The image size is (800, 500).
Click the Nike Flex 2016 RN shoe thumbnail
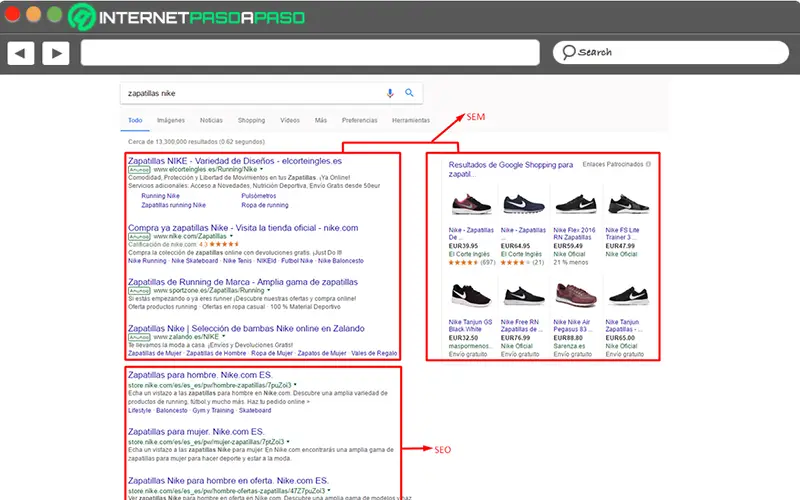(573, 203)
